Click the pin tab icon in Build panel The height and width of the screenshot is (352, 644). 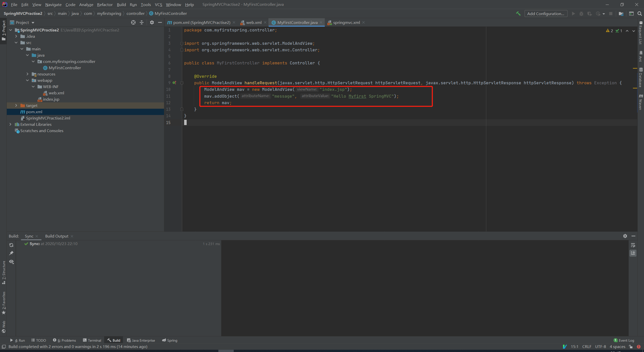11,253
